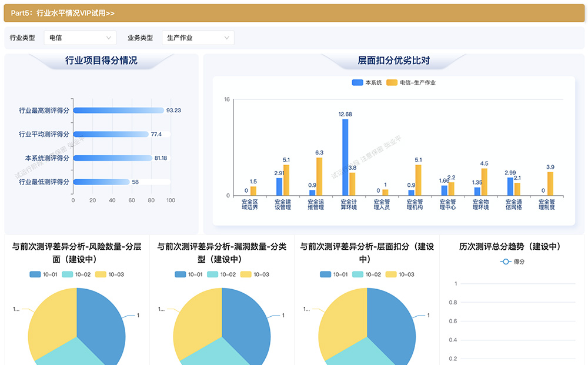Click the 3.8 orange bar for 安全计算环境
Image resolution: width=588 pixels, height=365 pixels.
click(352, 184)
